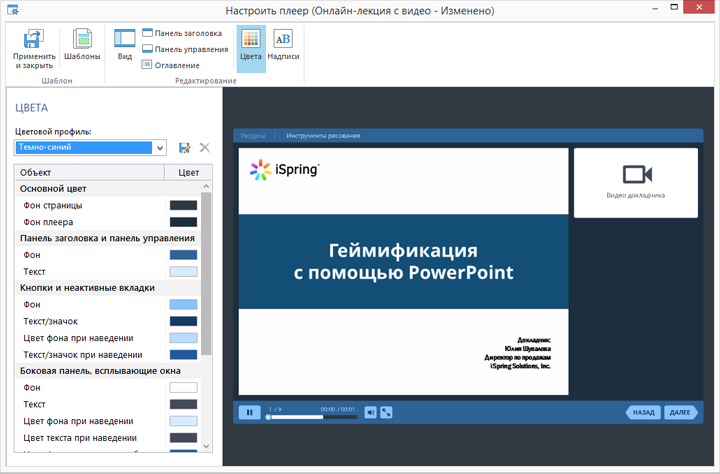Delete color profile with X icon
The height and width of the screenshot is (474, 720).
[204, 147]
